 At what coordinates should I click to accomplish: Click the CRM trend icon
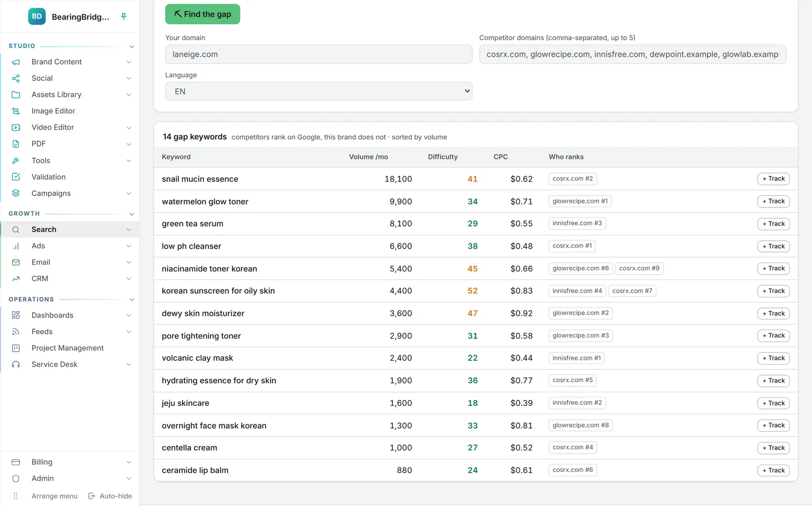[16, 279]
